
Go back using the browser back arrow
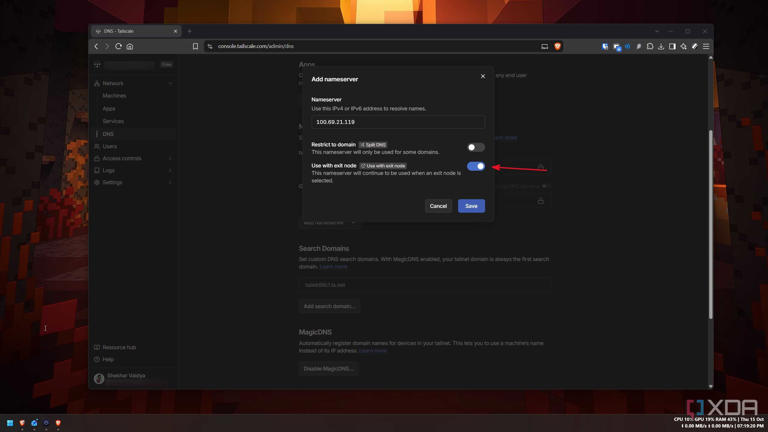pos(96,46)
